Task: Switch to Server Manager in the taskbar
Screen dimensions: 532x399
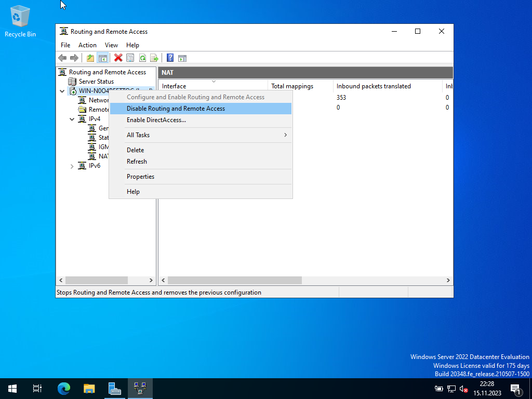Action: [114, 389]
